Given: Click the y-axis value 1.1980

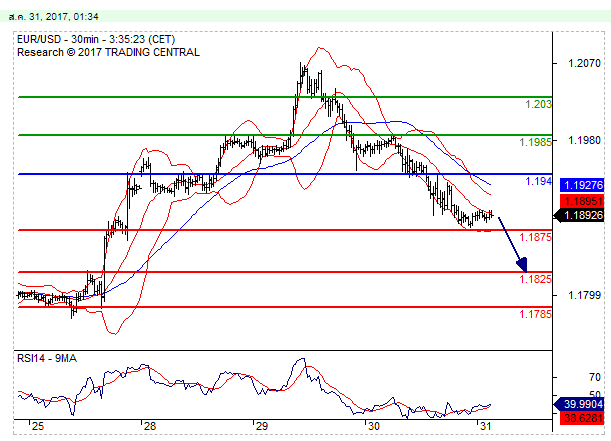Looking at the screenshot, I should [584, 140].
